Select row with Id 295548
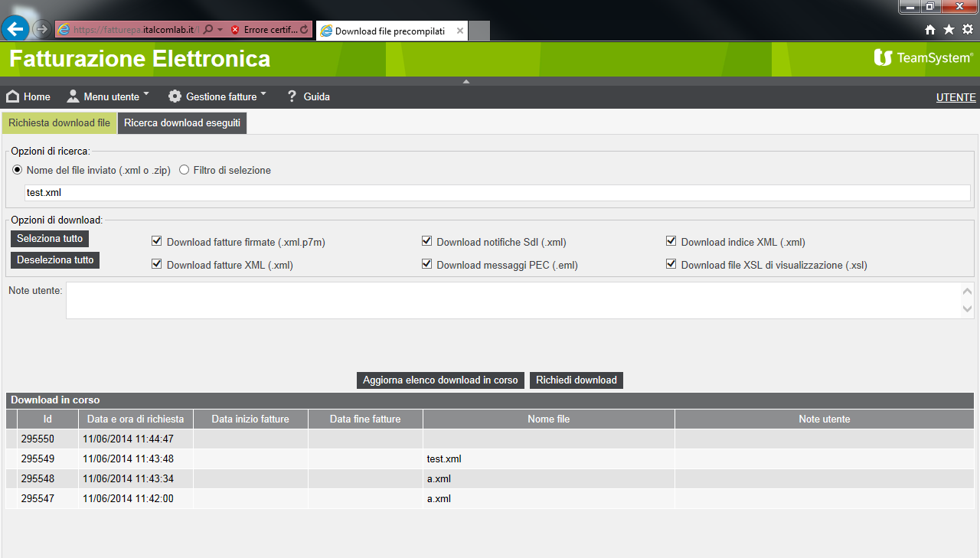 (x=490, y=479)
